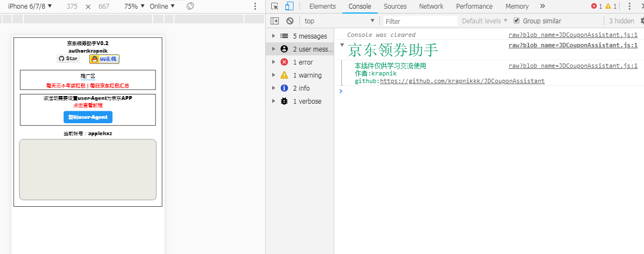The image size is (644, 254).
Task: Toggle the Group similar checkbox
Action: tap(517, 21)
